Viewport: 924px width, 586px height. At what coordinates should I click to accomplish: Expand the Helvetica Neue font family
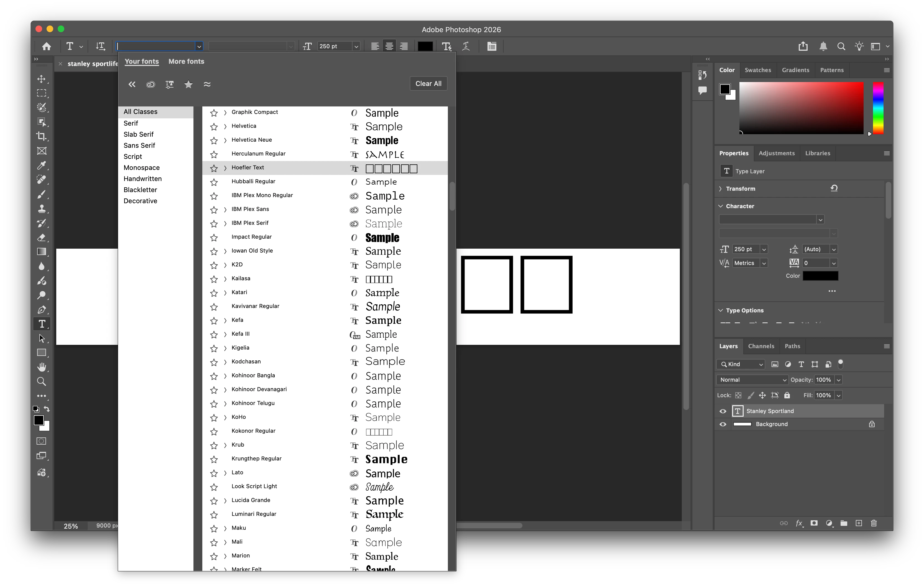coord(225,140)
